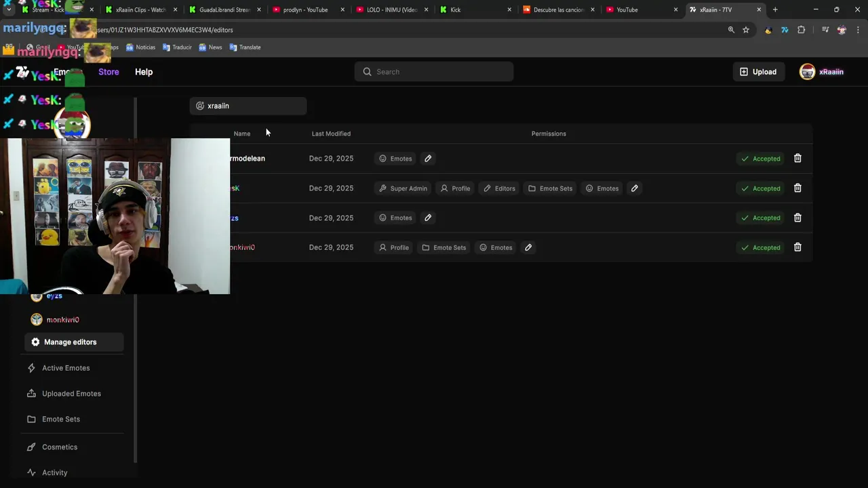Click the Manage editors gear icon
Screen dimensions: 868x488
pos(35,342)
